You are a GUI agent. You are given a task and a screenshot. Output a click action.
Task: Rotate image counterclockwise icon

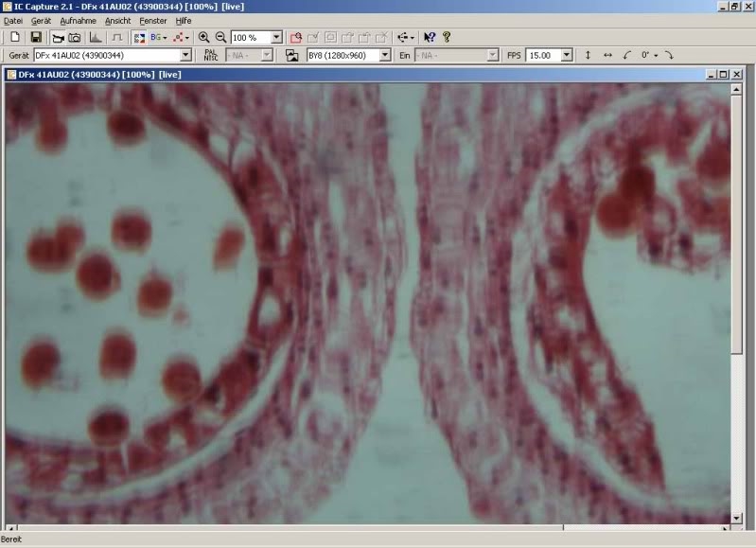[626, 55]
